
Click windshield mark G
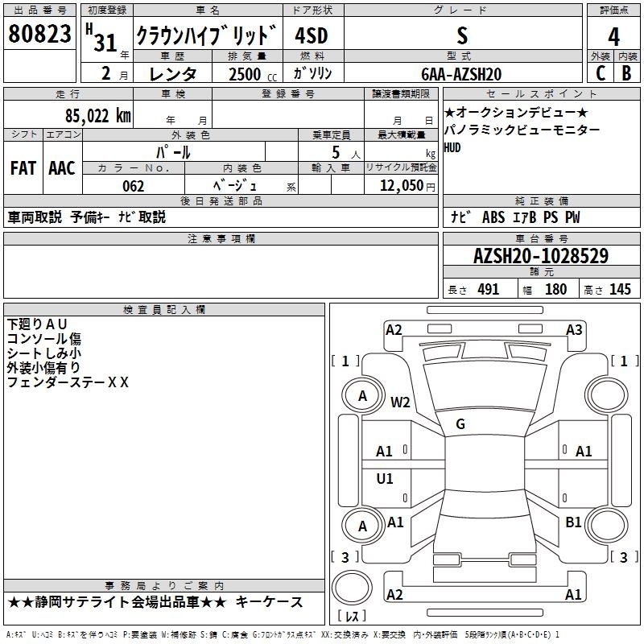460,424
